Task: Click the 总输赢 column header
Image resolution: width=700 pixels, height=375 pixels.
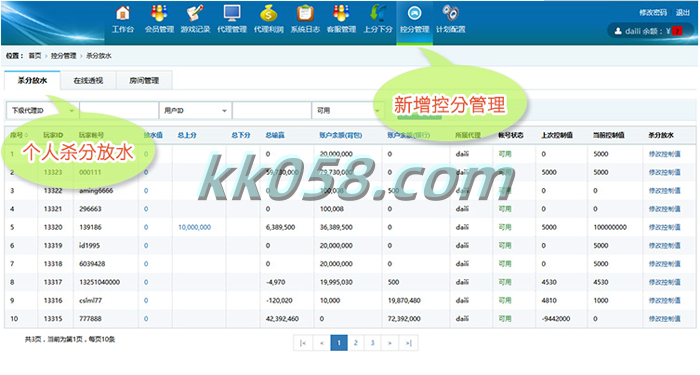Action: pyautogui.click(x=275, y=135)
